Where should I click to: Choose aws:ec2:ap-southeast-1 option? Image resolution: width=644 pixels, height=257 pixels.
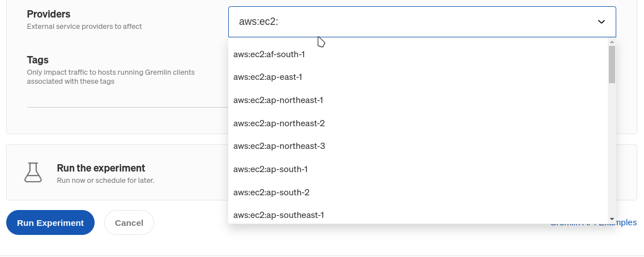tap(418, 214)
